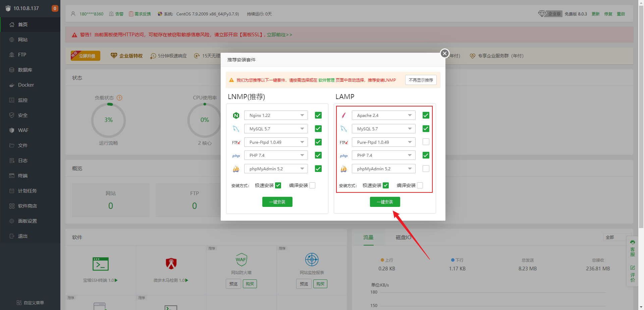Click the 立即升级 upgrade button

(x=86, y=56)
